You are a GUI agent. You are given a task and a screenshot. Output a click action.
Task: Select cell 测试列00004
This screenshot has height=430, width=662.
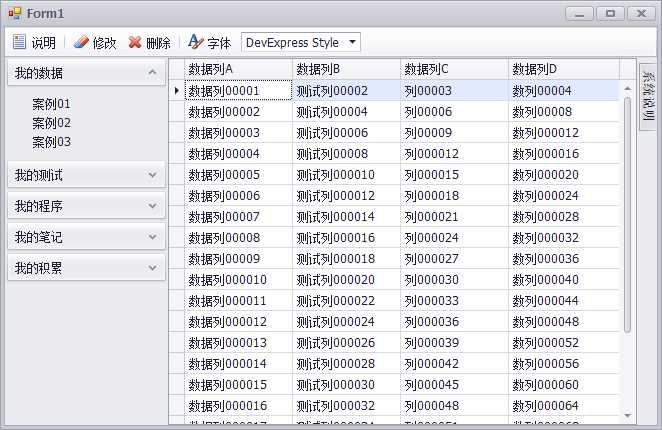pos(346,112)
